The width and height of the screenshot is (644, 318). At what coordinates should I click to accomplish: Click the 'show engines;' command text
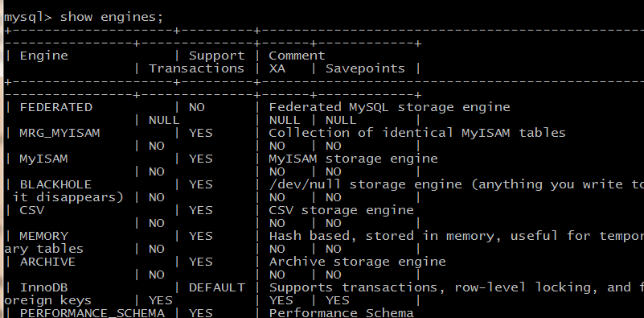click(111, 17)
